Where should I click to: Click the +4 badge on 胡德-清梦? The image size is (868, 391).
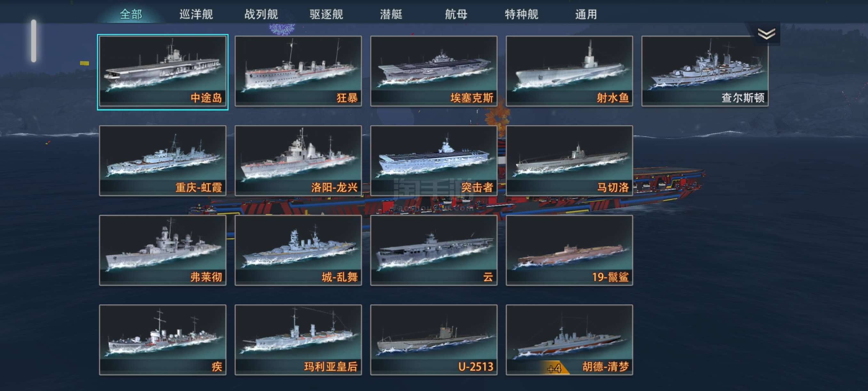[x=555, y=368]
